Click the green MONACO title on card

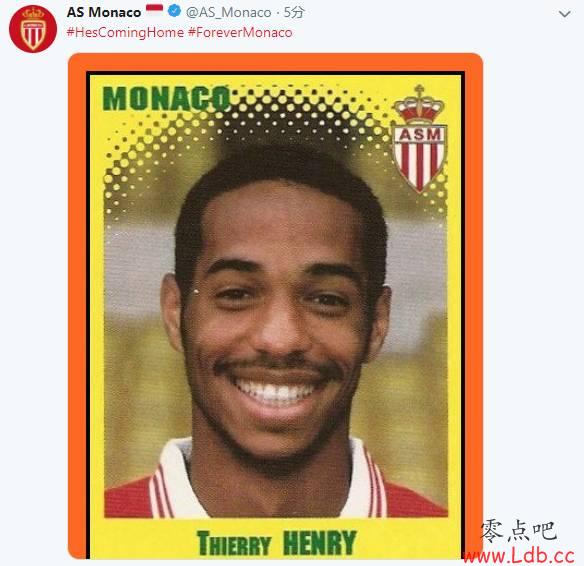pos(166,98)
